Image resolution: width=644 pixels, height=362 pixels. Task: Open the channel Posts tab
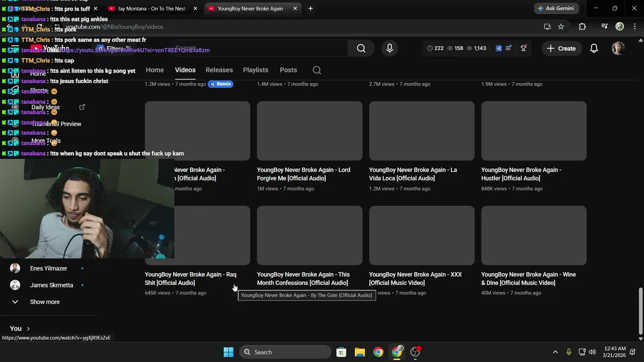pyautogui.click(x=288, y=70)
